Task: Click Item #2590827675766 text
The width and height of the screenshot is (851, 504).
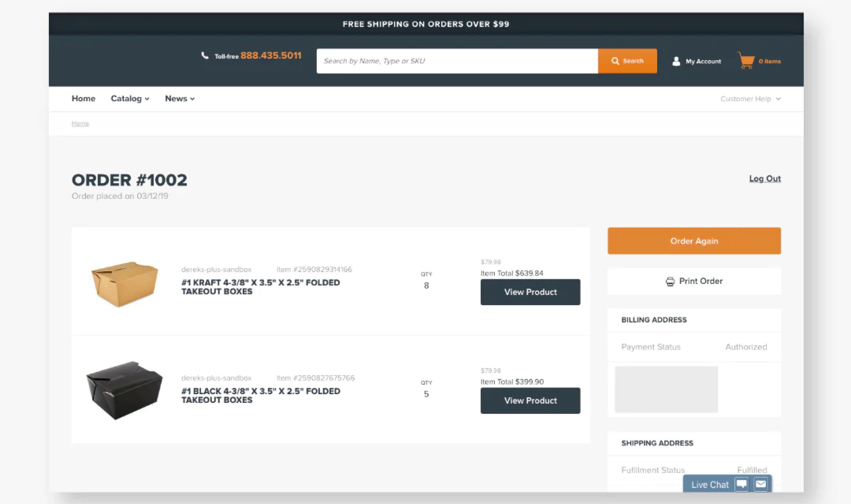Action: pos(316,378)
